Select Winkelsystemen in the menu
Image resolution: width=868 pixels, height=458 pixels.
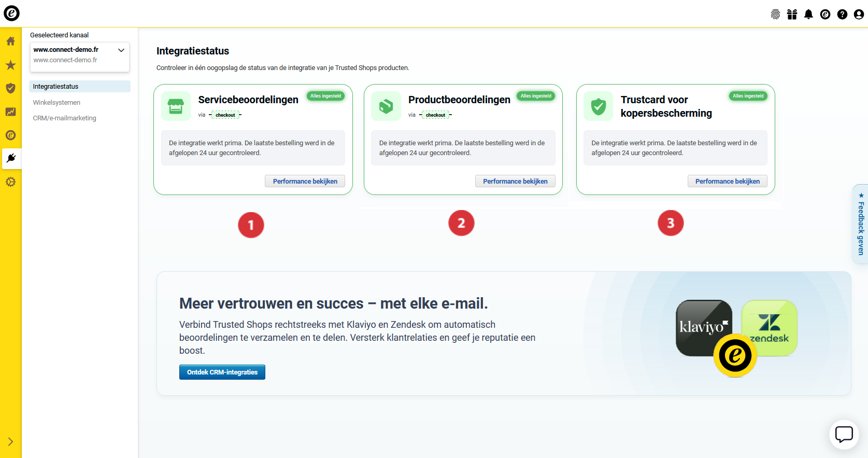(x=56, y=103)
